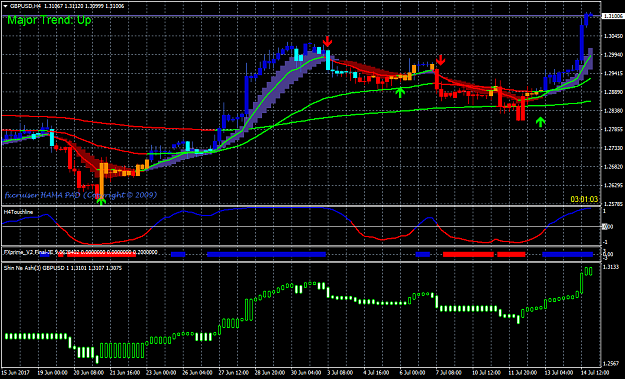This screenshot has height=379, width=625.
Task: Click the green up arrow near 6 Jul
Action: (400, 92)
